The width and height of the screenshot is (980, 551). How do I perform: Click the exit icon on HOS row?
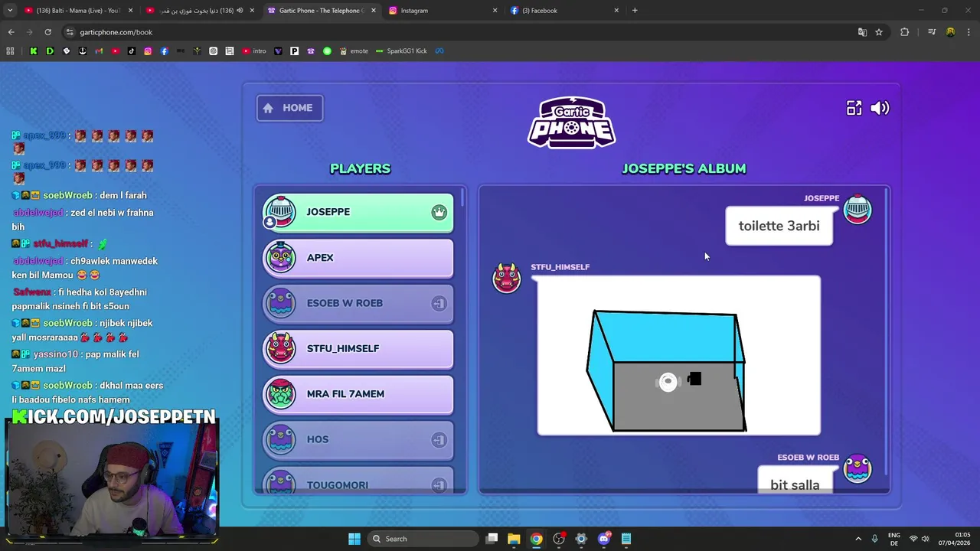coord(439,439)
